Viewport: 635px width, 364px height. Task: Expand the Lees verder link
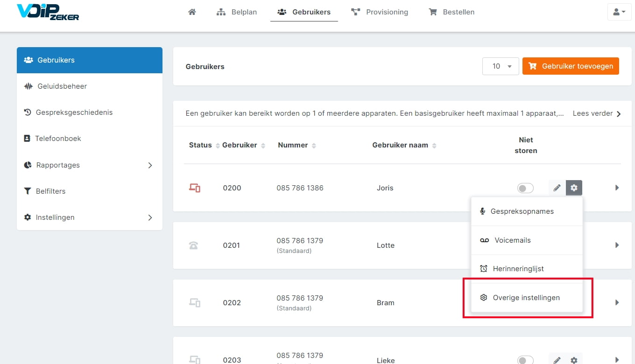597,113
